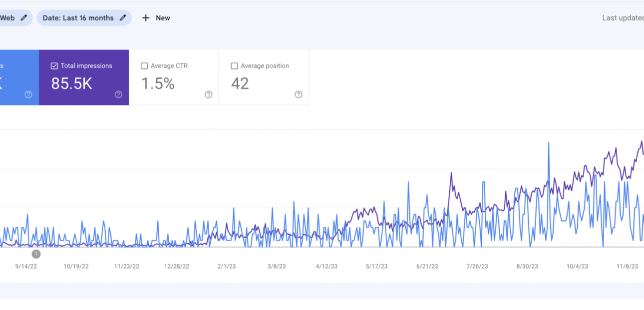Enable the Average position checkbox
The height and width of the screenshot is (310, 644).
[x=234, y=66]
